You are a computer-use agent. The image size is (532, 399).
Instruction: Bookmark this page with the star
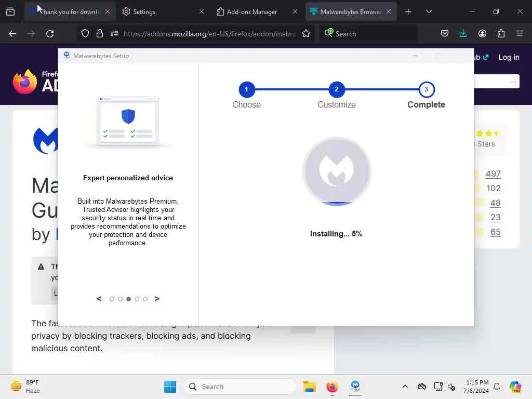[x=306, y=34]
